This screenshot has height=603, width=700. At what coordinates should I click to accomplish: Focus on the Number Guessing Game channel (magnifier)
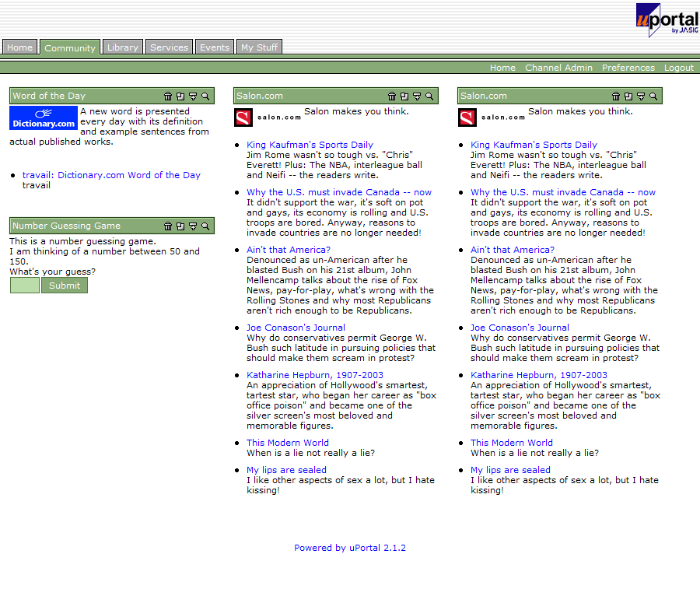coord(205,226)
